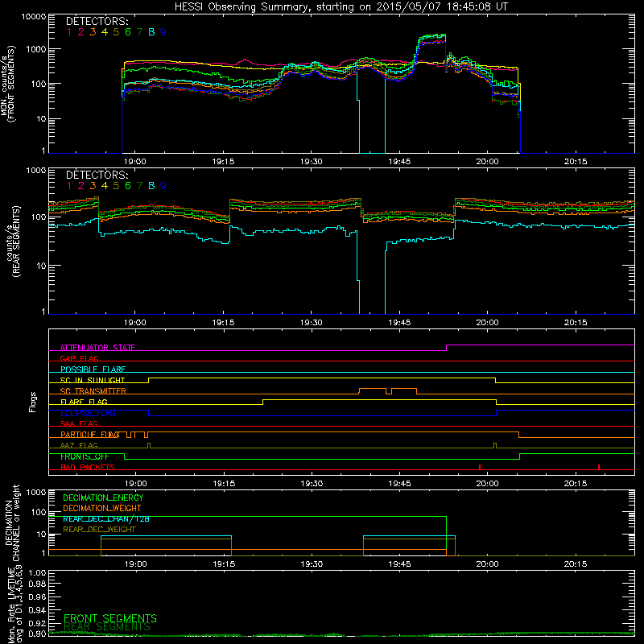Click the FRONT SEGMENTS livetime legend text
The width and height of the screenshot is (644, 644).
click(x=110, y=618)
